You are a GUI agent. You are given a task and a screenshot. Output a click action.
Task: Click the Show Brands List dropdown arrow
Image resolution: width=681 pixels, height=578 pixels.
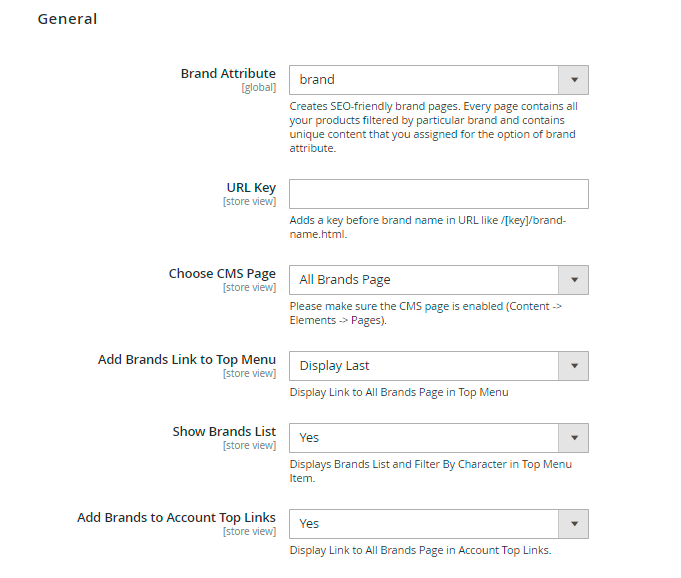point(574,438)
